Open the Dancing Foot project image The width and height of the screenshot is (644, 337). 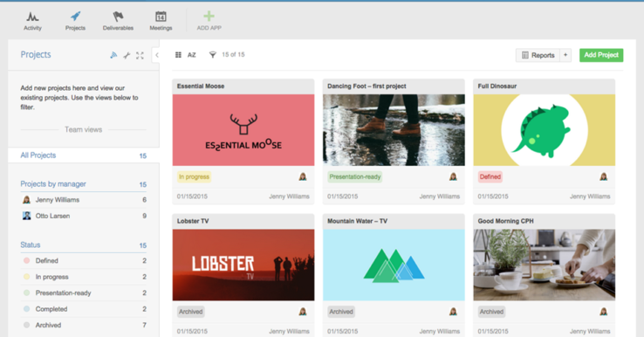[x=394, y=130]
